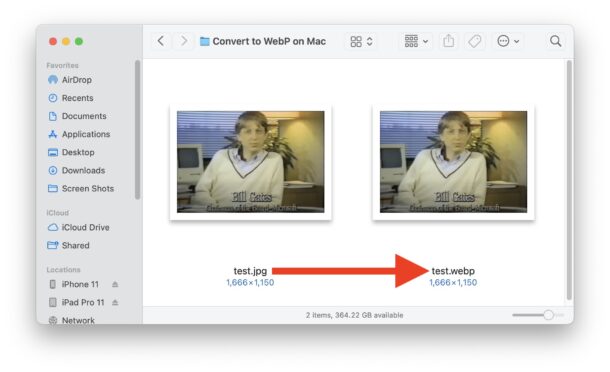Open Shared in the sidebar

(75, 246)
